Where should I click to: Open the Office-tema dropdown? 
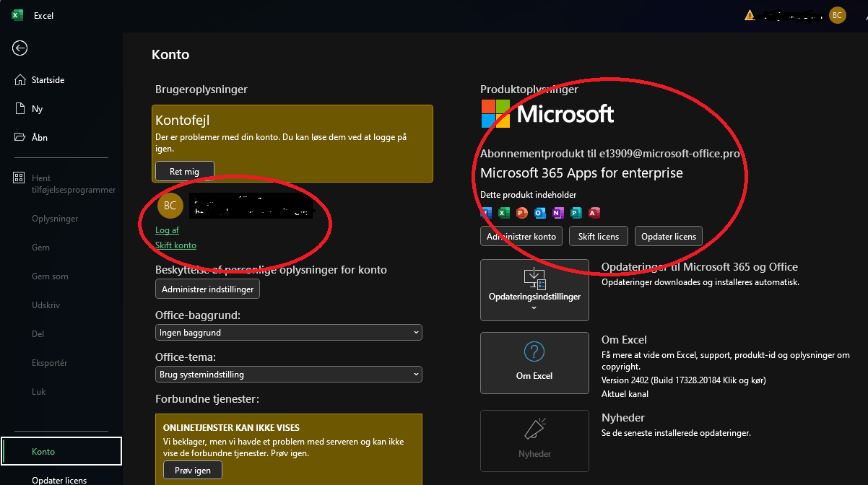pos(289,375)
